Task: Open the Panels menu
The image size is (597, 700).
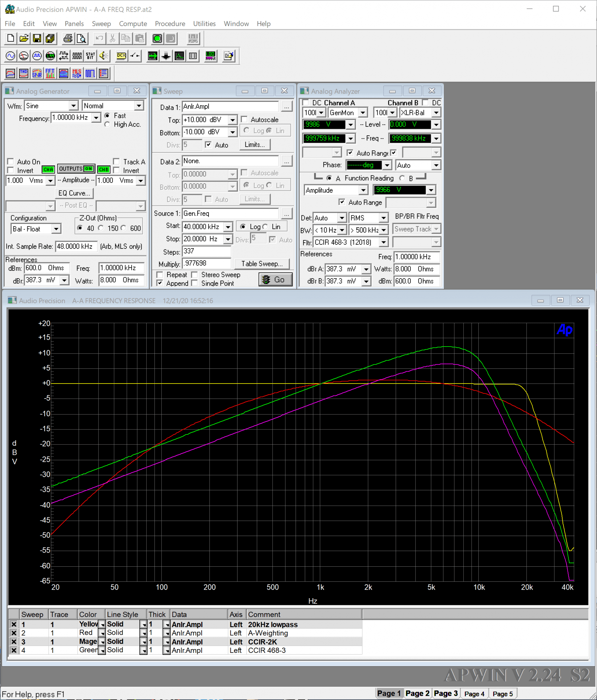Action: pos(74,24)
